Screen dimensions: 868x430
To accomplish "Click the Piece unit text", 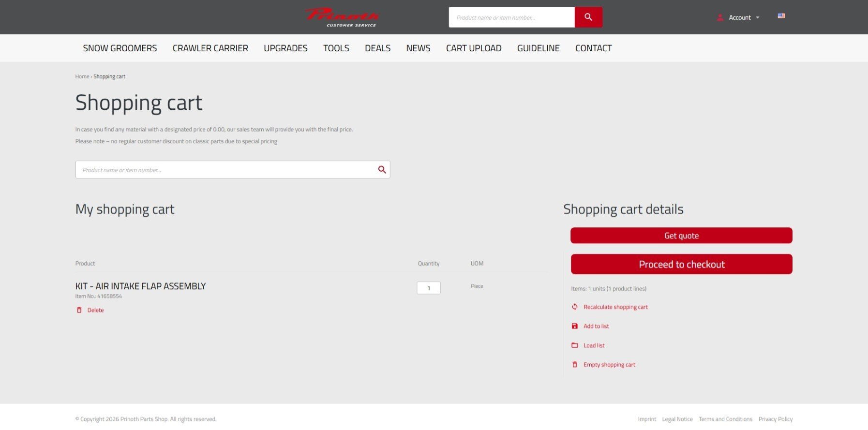I will tap(477, 286).
